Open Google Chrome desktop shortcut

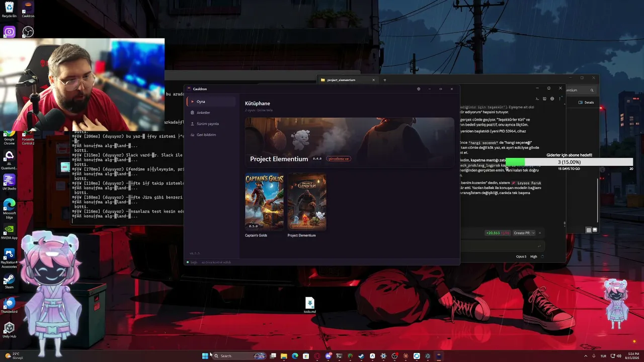pos(9,137)
